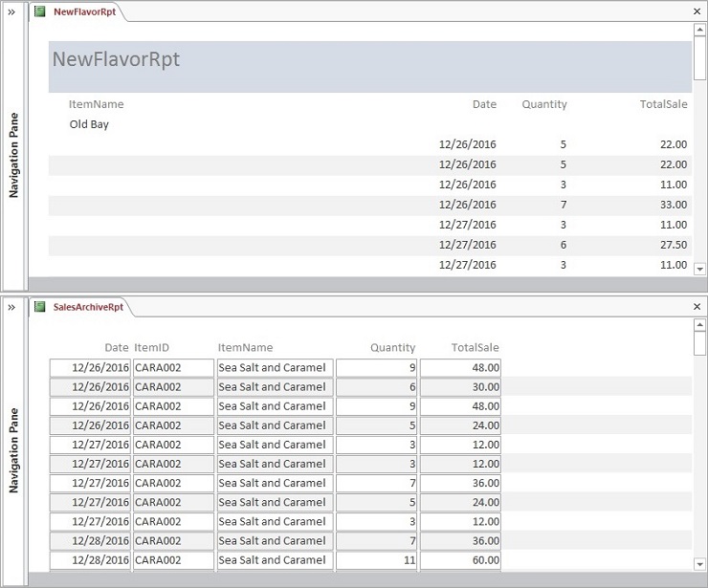The width and height of the screenshot is (708, 588).
Task: Close the SalesArchiveRpt report window
Action: coord(697,307)
